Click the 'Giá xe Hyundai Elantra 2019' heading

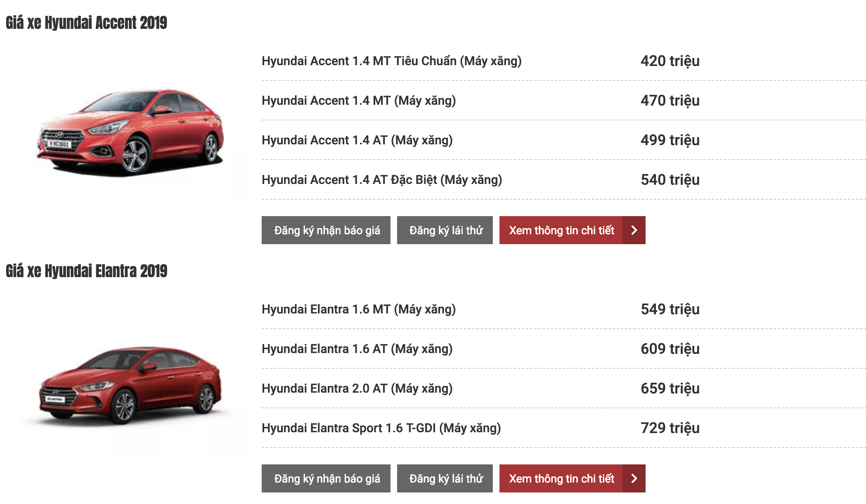(x=86, y=271)
